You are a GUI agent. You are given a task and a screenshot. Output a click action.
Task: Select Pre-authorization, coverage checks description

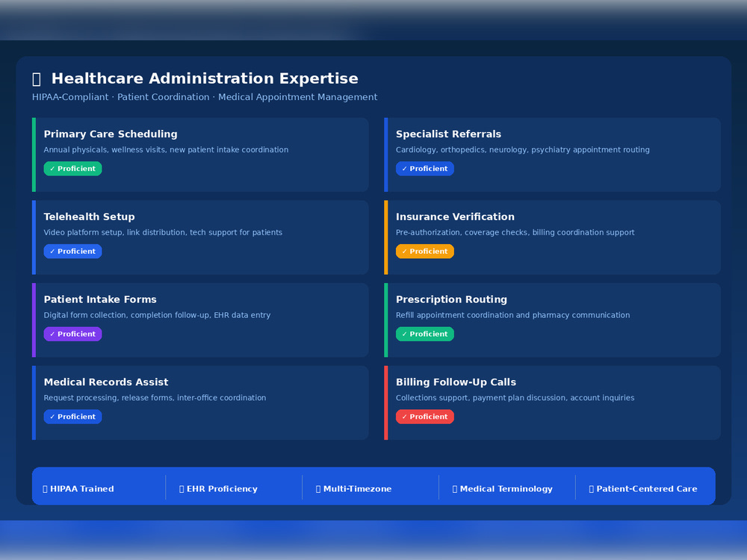tap(515, 232)
